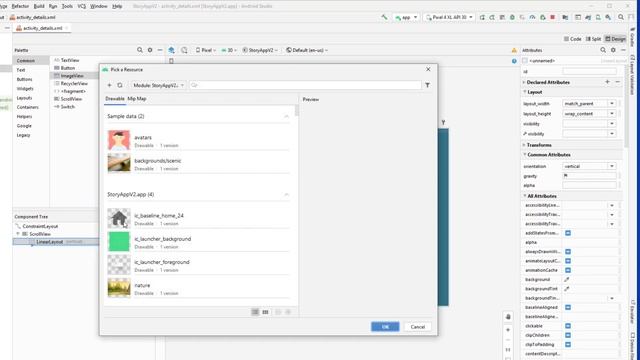The width and height of the screenshot is (640, 360).
Task: Select the ic_launcher_background green thumbnail
Action: tap(119, 241)
